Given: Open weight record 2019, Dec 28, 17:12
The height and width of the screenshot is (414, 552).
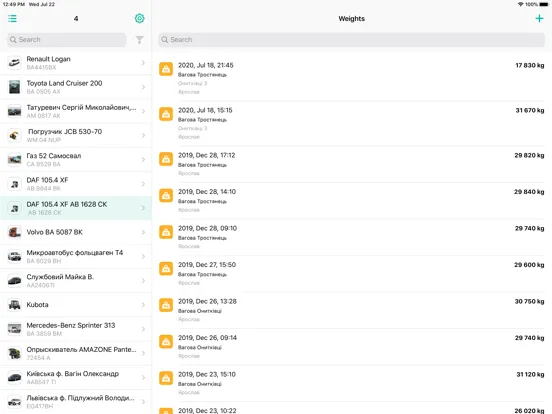Looking at the screenshot, I should click(x=351, y=164).
